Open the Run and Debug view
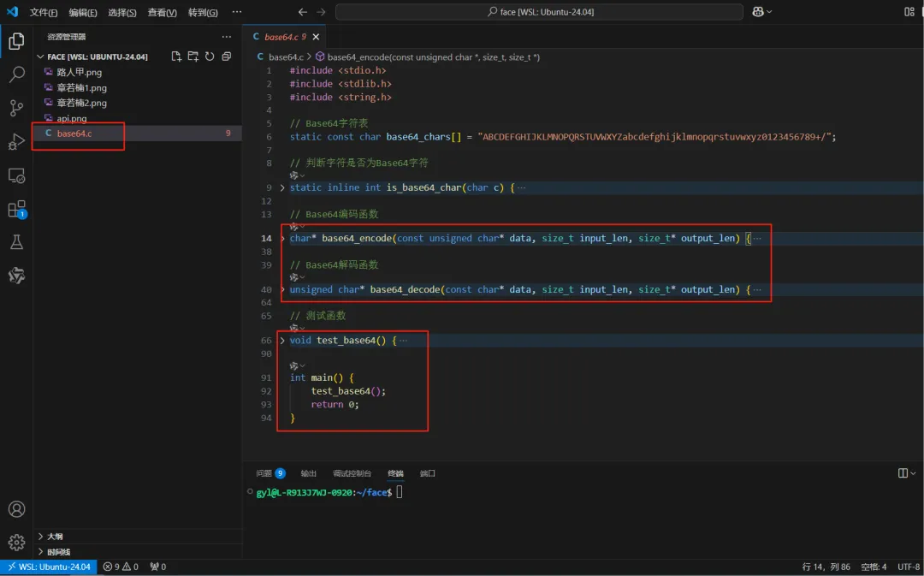The width and height of the screenshot is (924, 576). (x=16, y=141)
